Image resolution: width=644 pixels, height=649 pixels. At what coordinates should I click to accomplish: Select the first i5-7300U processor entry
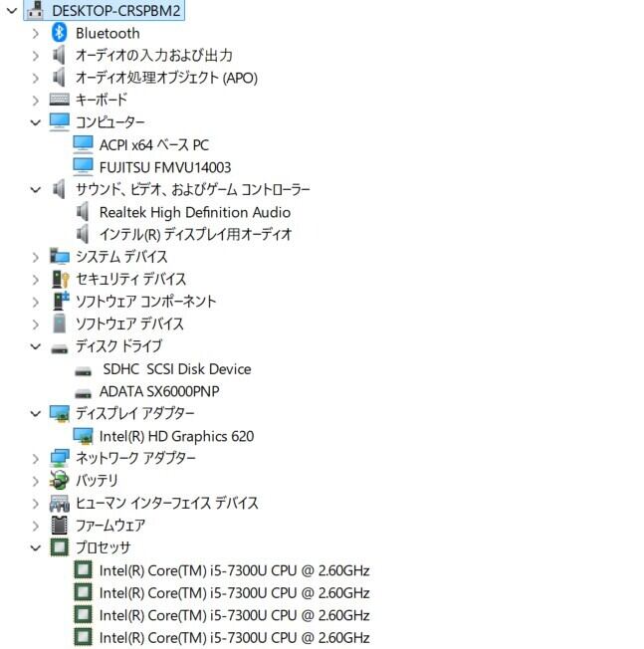click(234, 570)
